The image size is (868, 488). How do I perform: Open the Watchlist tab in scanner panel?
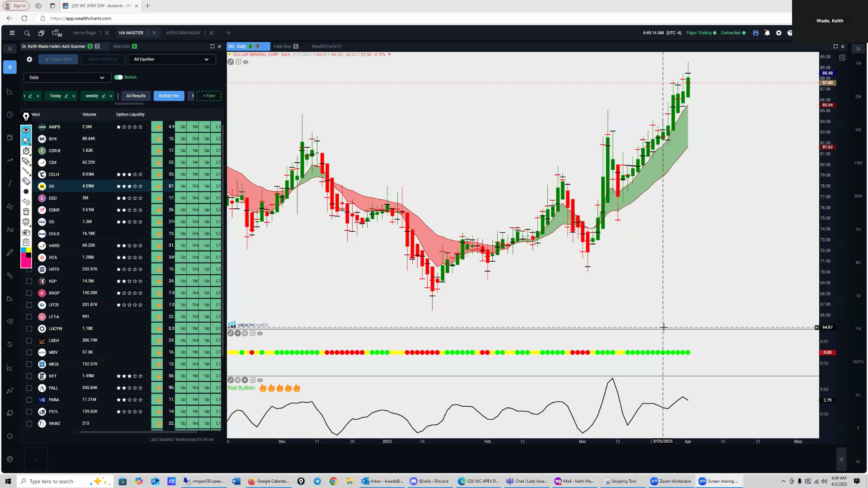(x=121, y=47)
